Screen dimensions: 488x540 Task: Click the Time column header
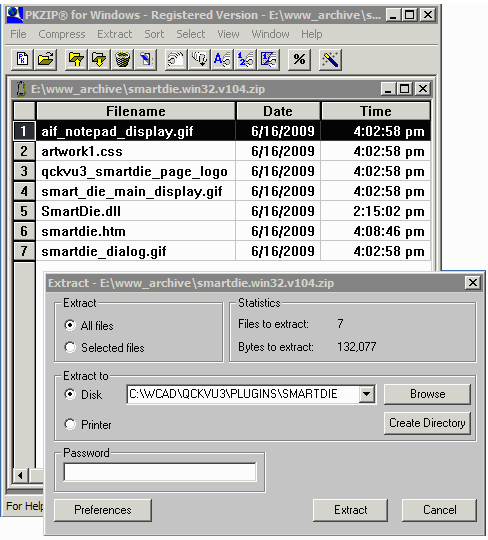[x=376, y=111]
